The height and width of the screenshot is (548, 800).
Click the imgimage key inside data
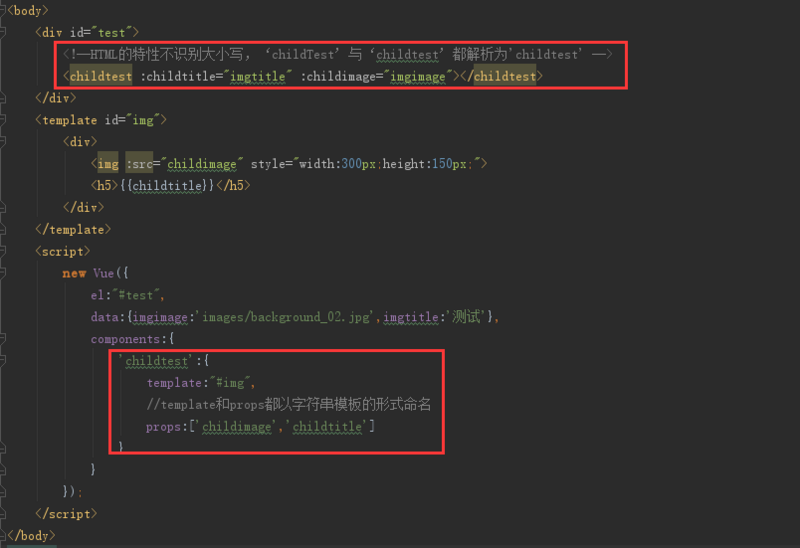160,317
